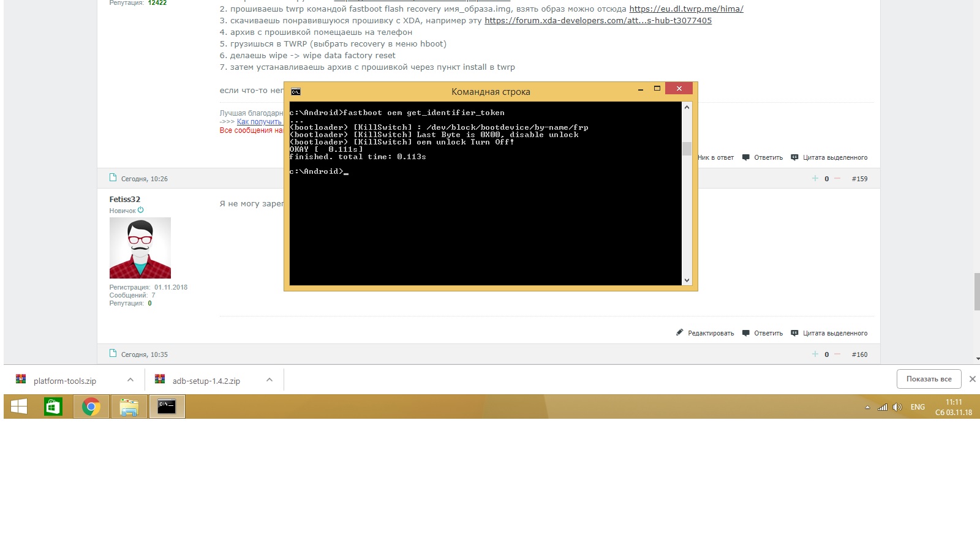
Task: Click the post icon beside "Сегодня, 10:35"
Action: (113, 353)
